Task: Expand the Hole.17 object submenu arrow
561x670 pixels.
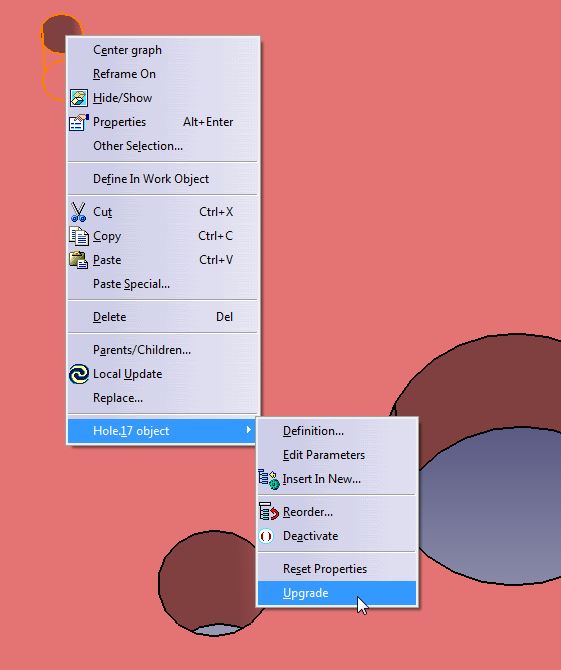Action: click(x=248, y=430)
